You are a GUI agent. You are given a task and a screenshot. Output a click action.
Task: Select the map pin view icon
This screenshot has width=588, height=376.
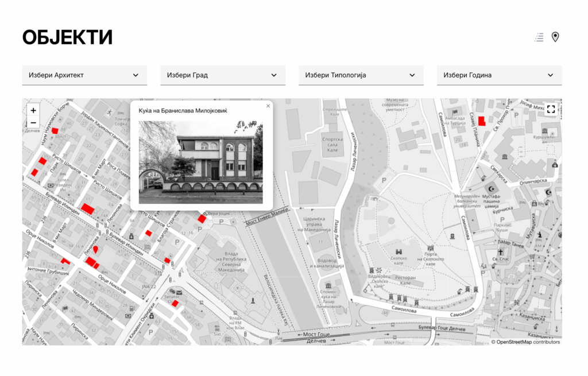(555, 37)
